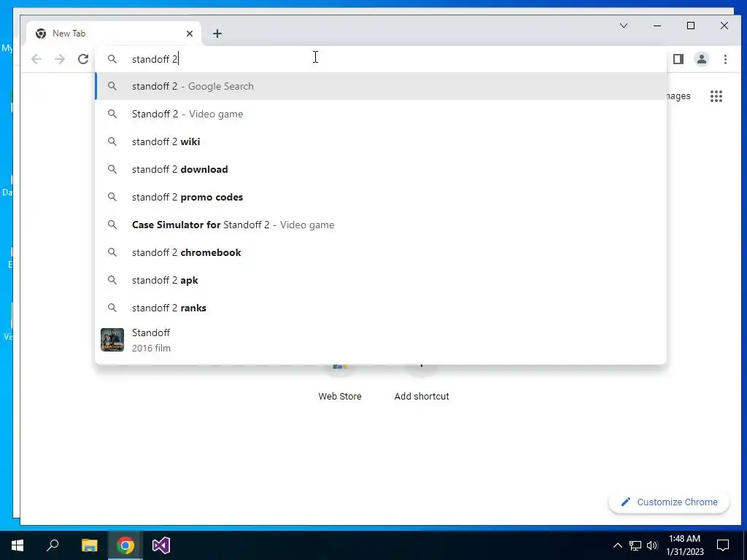This screenshot has width=747, height=560.
Task: Open the volume tray icon
Action: pyautogui.click(x=652, y=545)
